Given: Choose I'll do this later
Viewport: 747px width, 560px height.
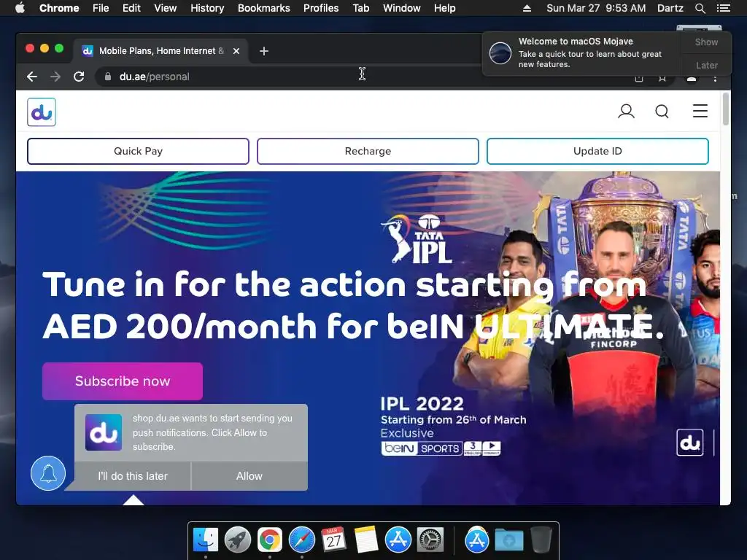Looking at the screenshot, I should [133, 475].
